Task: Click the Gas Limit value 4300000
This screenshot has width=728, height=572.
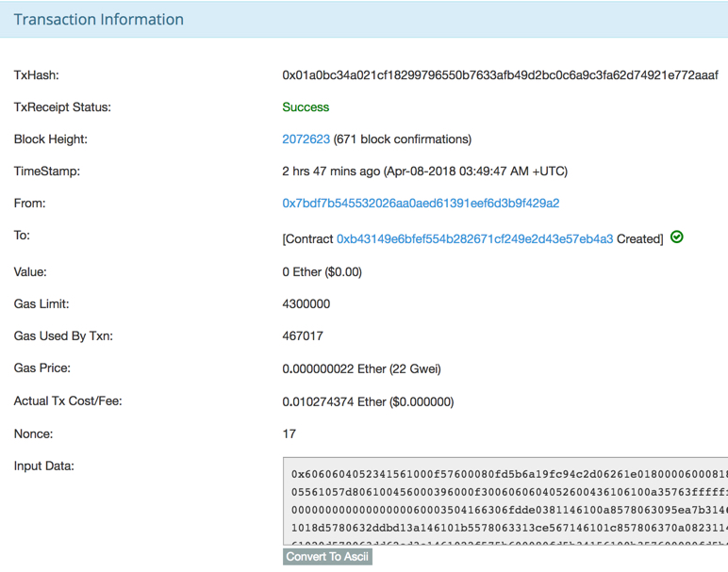Action: point(306,304)
